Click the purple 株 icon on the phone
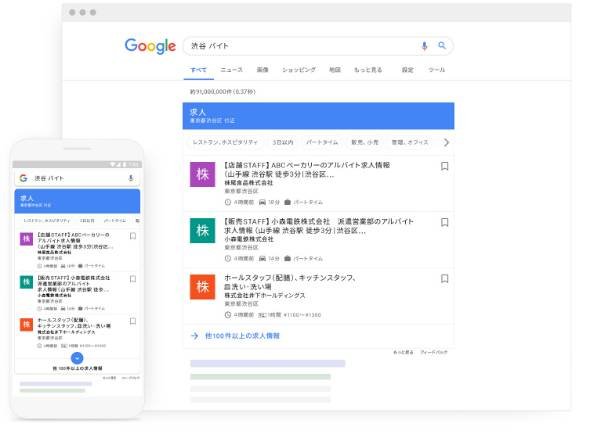 pos(26,239)
